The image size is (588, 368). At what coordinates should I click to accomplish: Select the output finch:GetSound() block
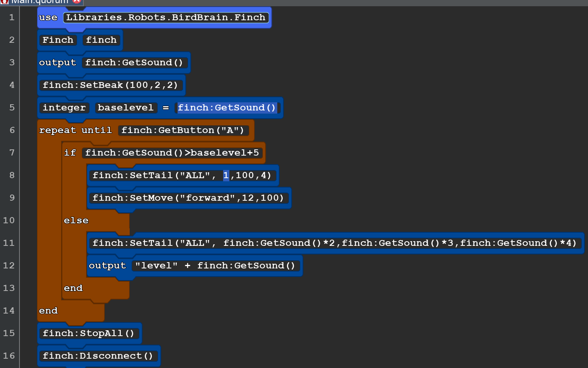click(x=58, y=62)
